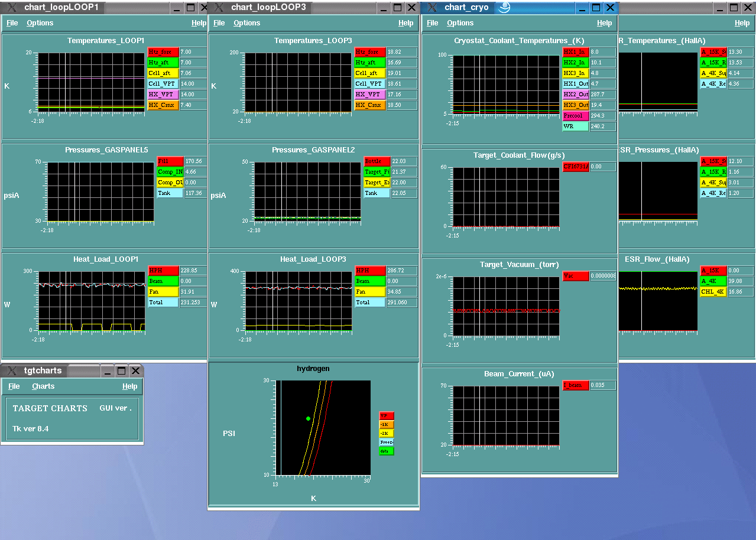The image size is (756, 540).
Task: Select Freeze swatch in hydrogen legend
Action: point(387,443)
